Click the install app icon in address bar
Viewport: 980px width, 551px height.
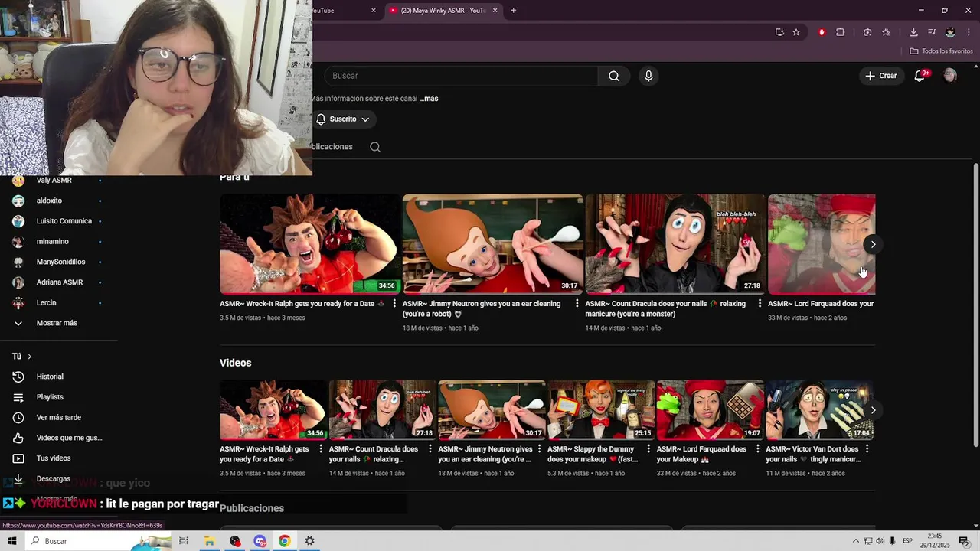tap(779, 32)
